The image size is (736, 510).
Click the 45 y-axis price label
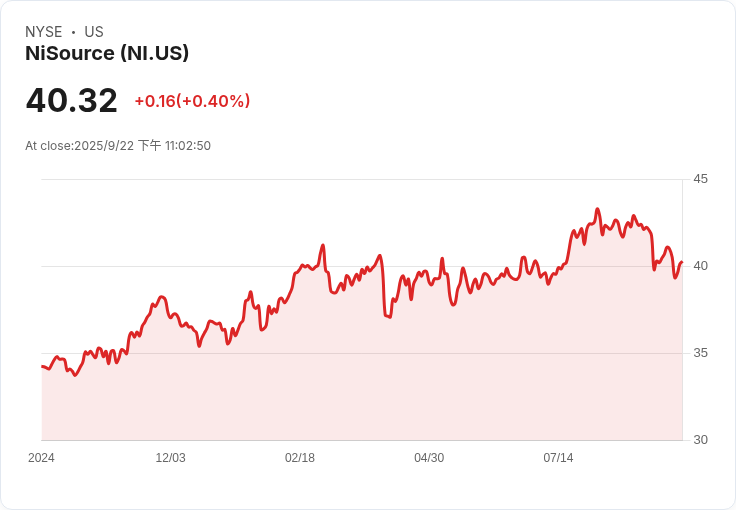700,179
